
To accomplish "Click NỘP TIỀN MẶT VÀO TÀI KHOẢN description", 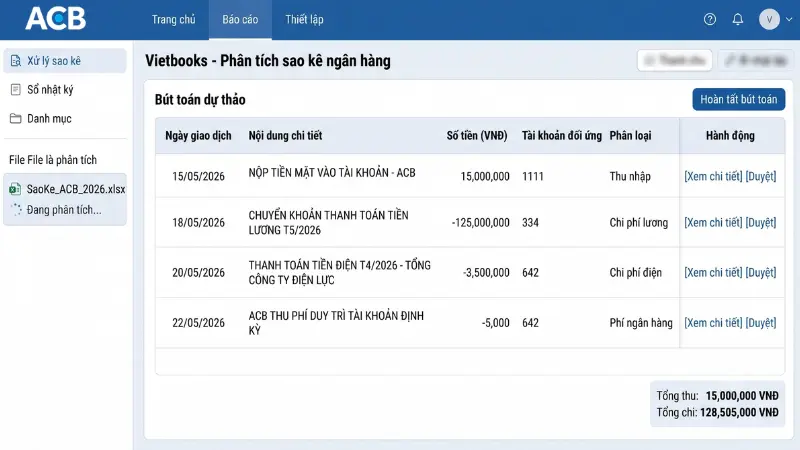I will [x=332, y=173].
